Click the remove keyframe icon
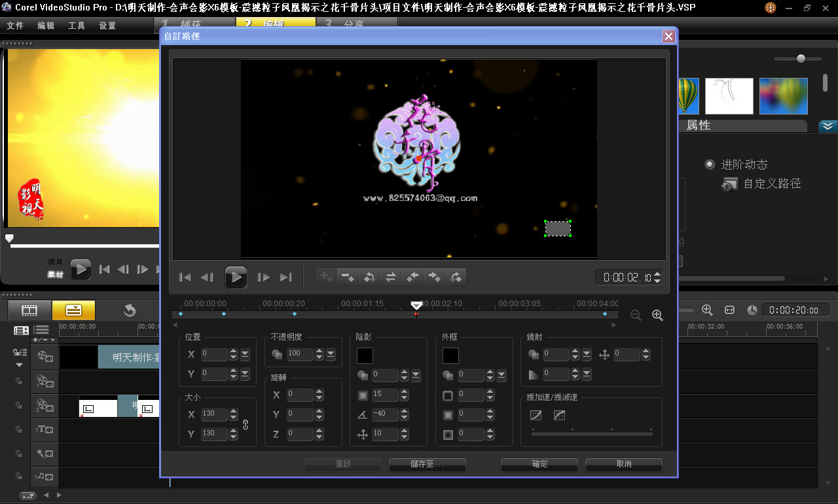The width and height of the screenshot is (838, 504). click(348, 277)
